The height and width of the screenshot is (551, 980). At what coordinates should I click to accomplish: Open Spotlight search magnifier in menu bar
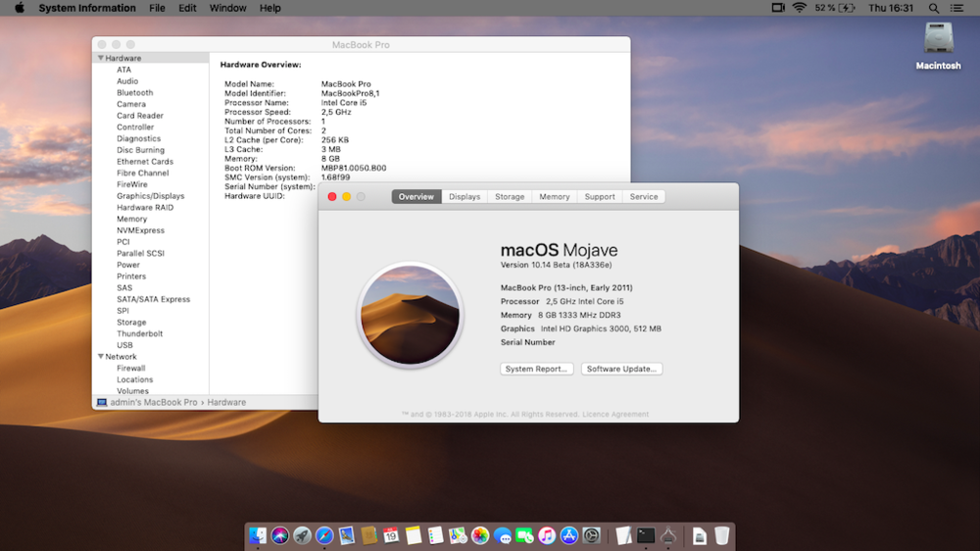click(934, 8)
